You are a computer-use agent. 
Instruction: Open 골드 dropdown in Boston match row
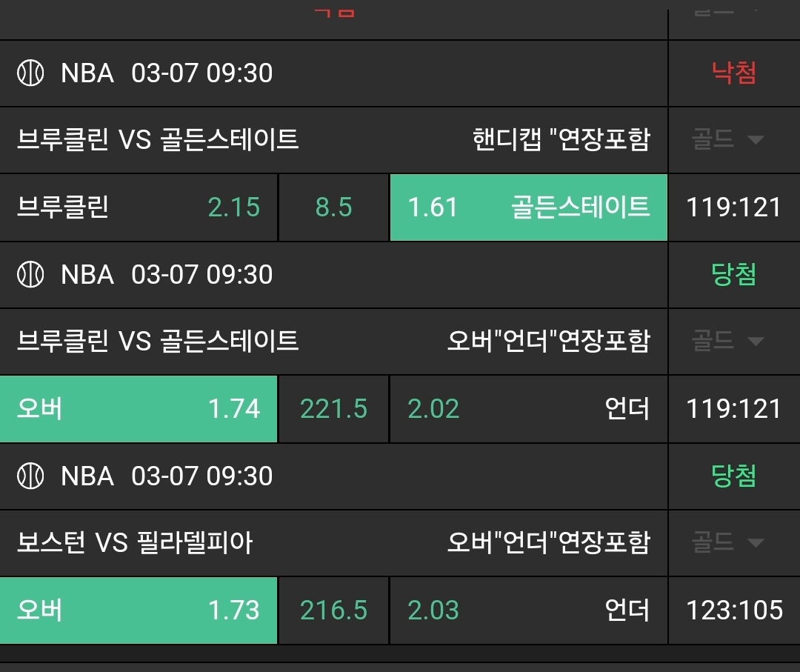click(727, 542)
